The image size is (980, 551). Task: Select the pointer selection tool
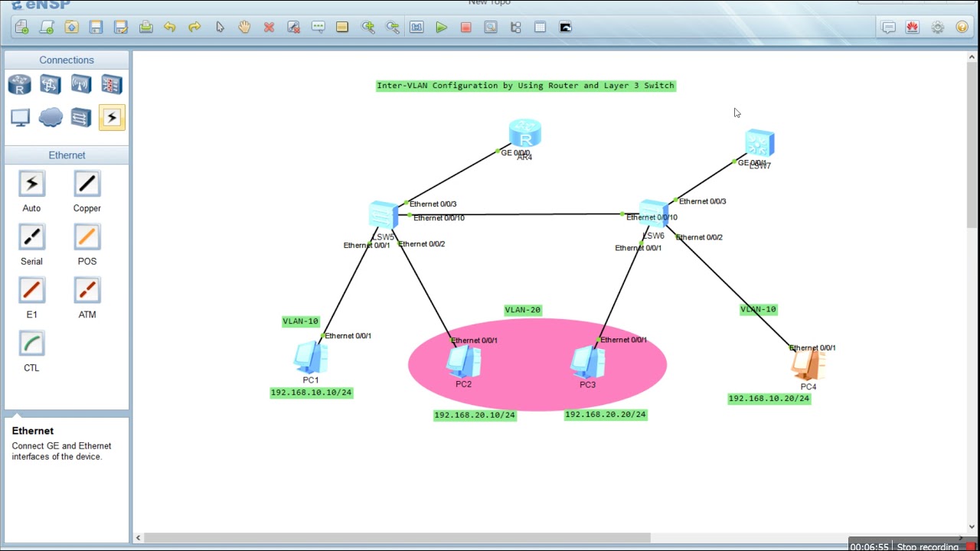pyautogui.click(x=220, y=28)
